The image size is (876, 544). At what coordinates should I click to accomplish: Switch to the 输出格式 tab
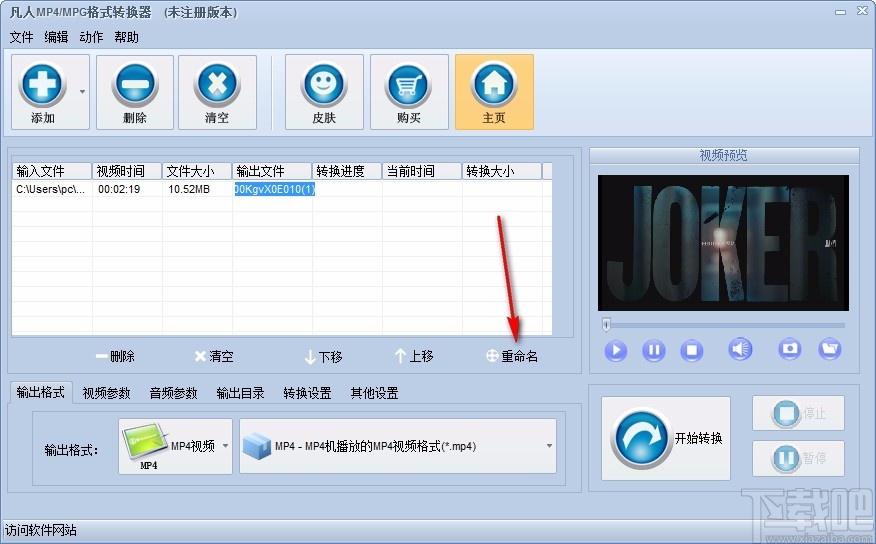point(40,392)
